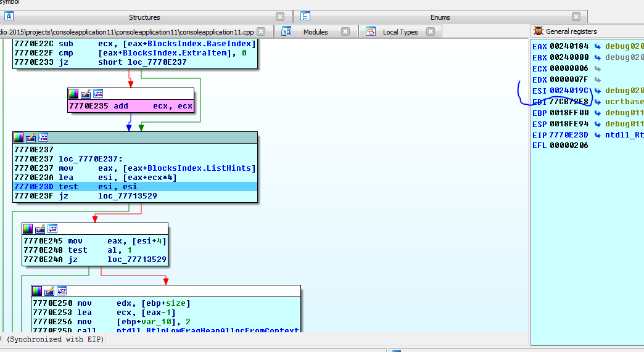644x352 pixels.
Task: Select the highlighted 'test esi, esi' instruction
Action: tap(117, 186)
